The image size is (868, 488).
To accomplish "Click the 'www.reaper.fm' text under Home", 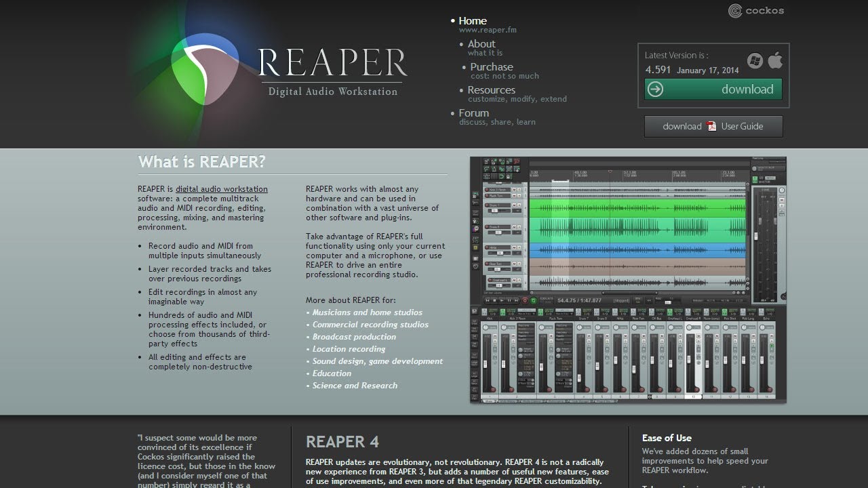I will [488, 30].
